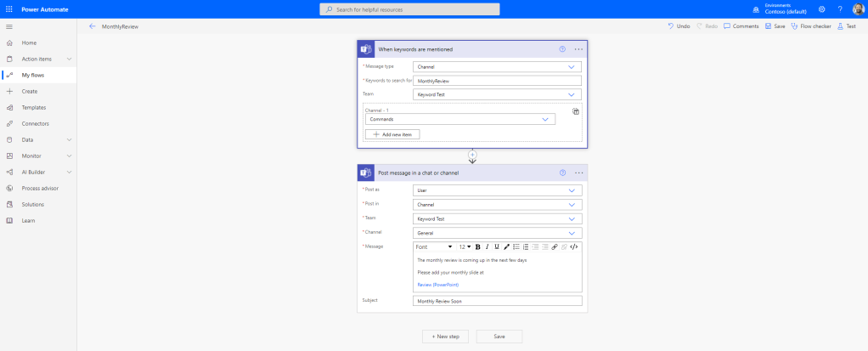Viewport: 868px width, 351px height.
Task: Click Flow checker in top toolbar
Action: click(810, 26)
